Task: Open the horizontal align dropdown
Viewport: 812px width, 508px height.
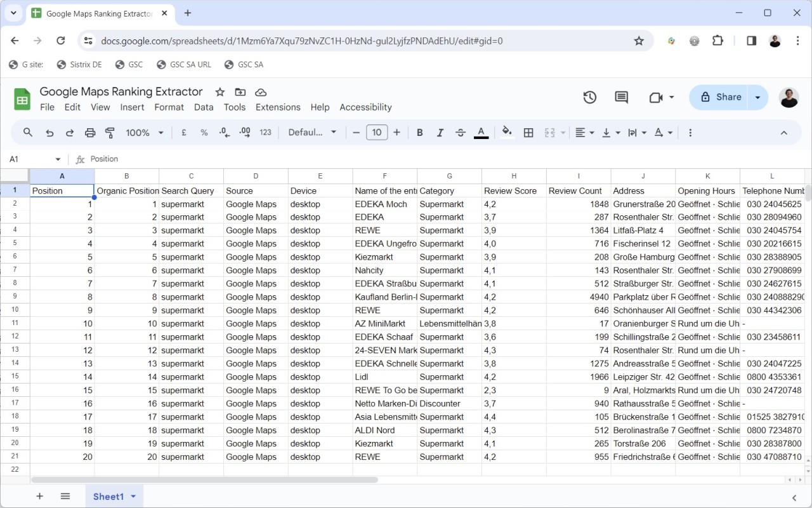Action: (x=582, y=133)
